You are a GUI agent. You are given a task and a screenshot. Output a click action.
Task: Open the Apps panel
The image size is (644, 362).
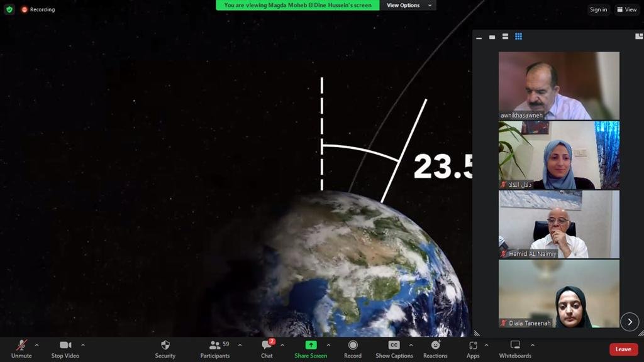click(x=473, y=349)
